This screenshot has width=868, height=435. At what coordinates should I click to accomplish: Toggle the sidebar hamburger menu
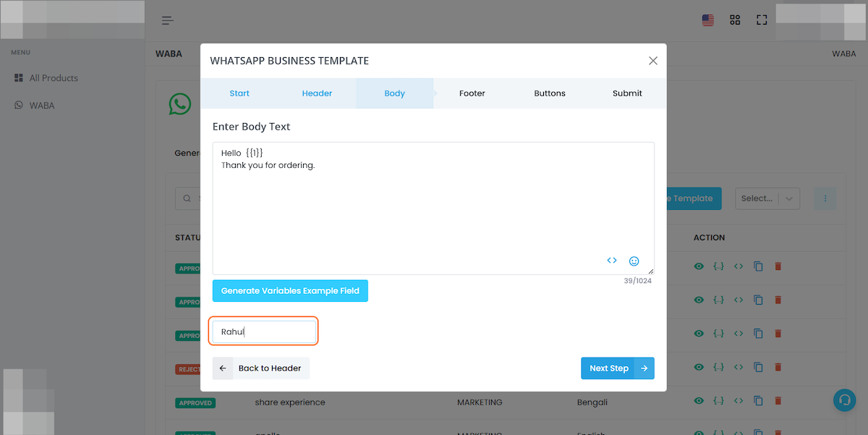(x=168, y=20)
